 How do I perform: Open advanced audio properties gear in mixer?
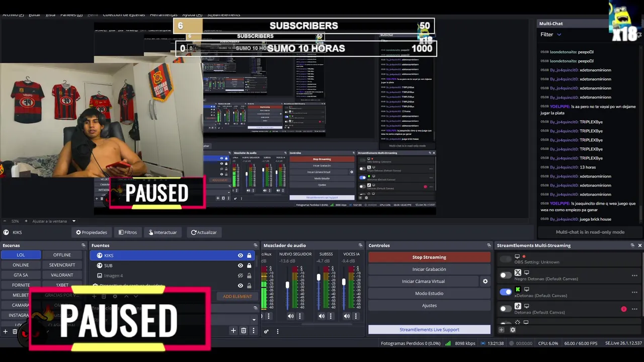coord(266,331)
